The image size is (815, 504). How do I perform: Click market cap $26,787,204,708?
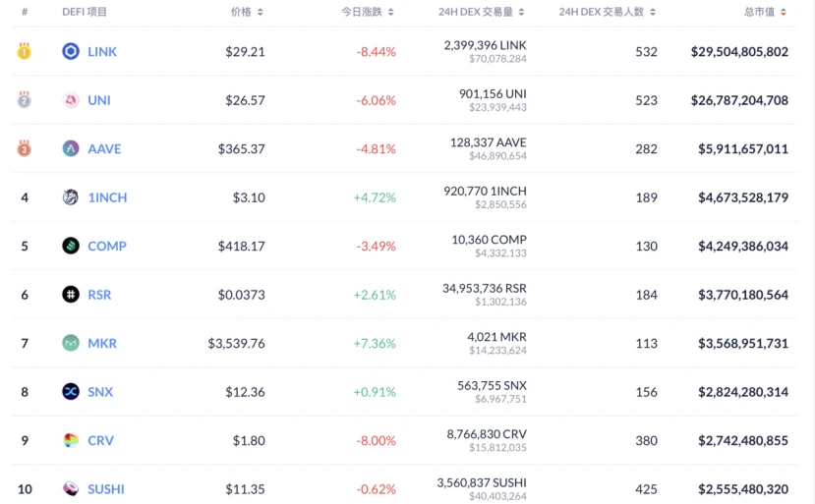coord(739,100)
